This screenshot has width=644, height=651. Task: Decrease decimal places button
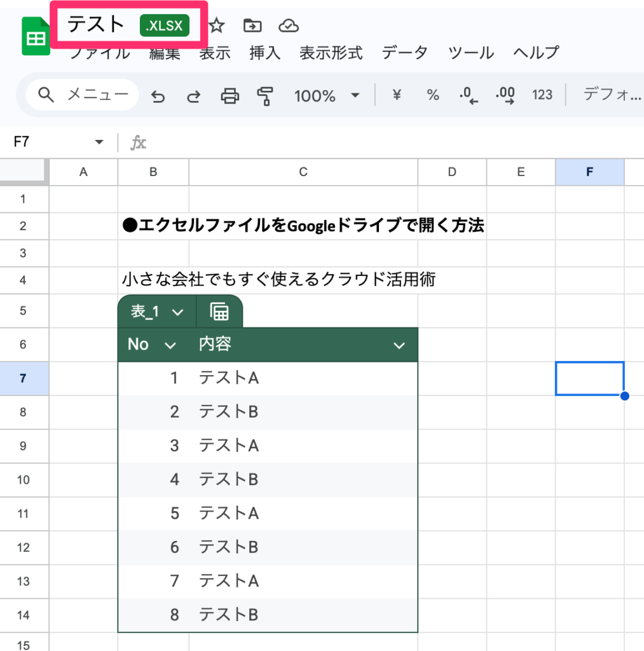(x=469, y=96)
